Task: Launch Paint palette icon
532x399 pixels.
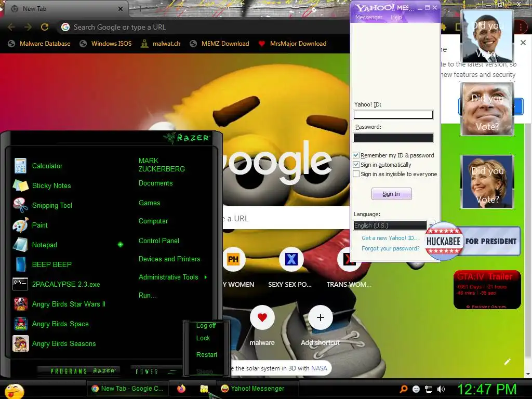Action: tap(20, 225)
